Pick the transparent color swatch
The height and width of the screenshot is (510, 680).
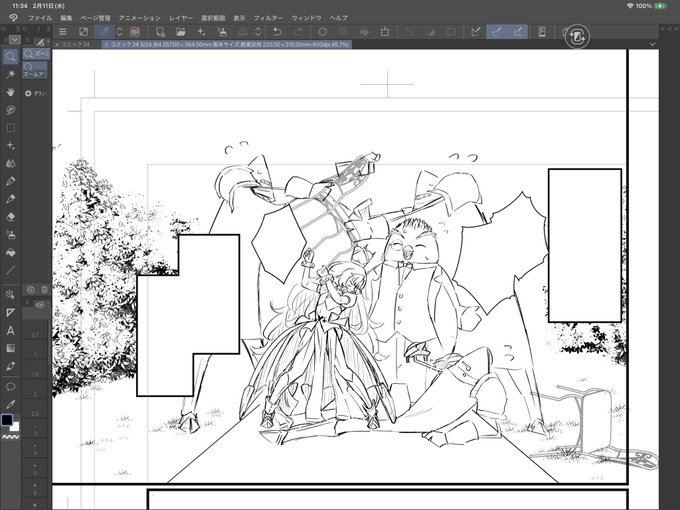(x=10, y=437)
